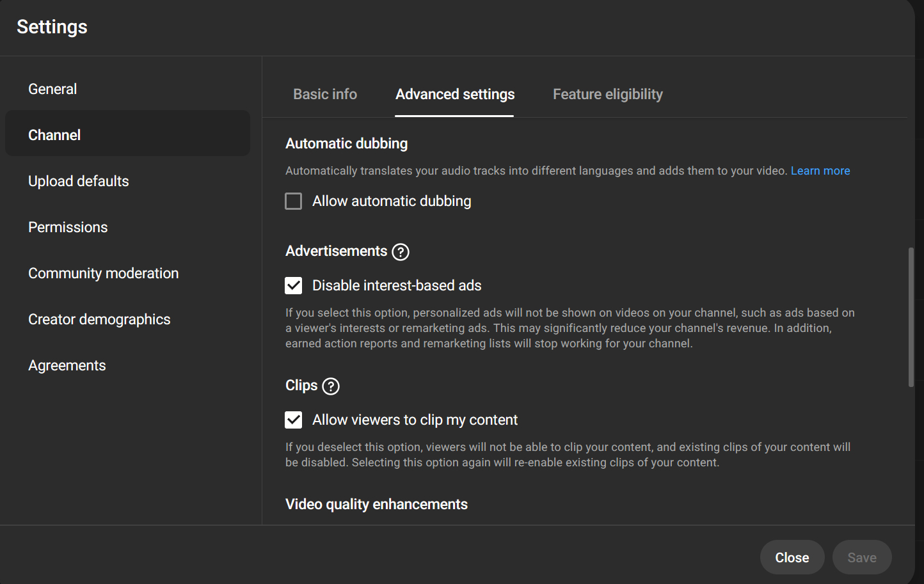Click the 'Allow automatic dubbing' label text
This screenshot has height=584, width=924.
392,201
